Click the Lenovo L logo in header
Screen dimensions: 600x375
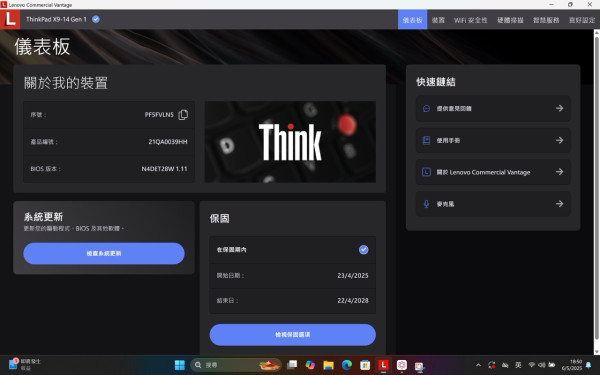point(10,19)
